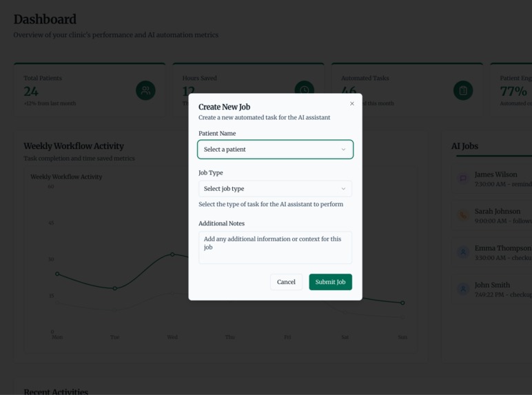532x395 pixels.
Task: Click the John Smith user icon
Action: click(463, 289)
